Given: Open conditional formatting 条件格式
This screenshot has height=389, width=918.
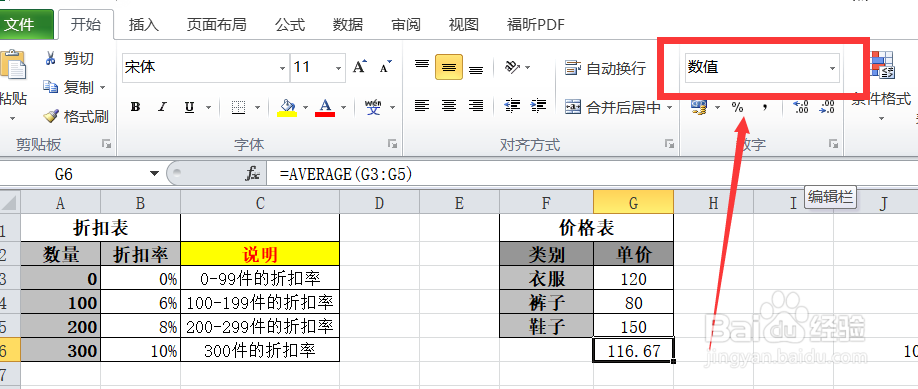Looking at the screenshot, I should coord(882,87).
